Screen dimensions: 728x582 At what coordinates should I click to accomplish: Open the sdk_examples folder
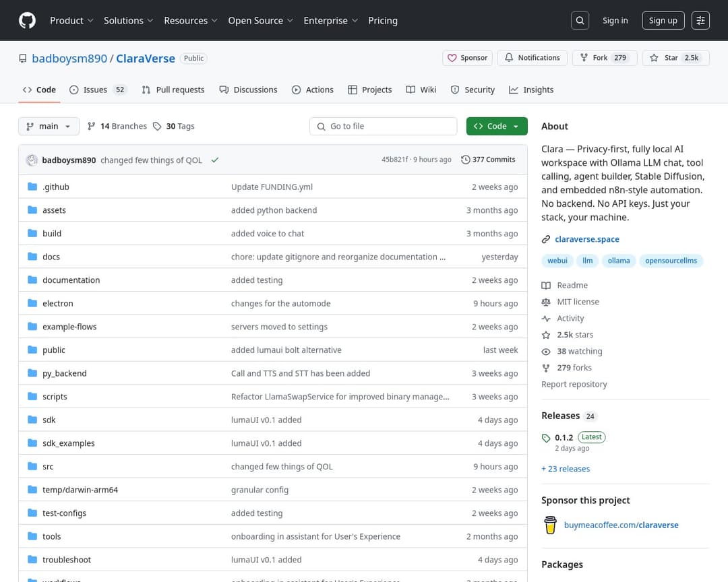[x=69, y=443]
